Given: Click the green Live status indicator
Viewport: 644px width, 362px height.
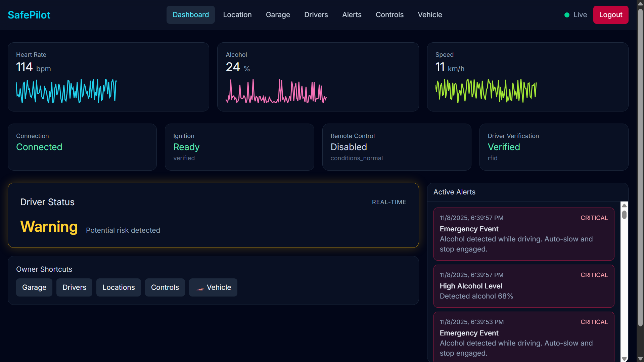Looking at the screenshot, I should 567,15.
